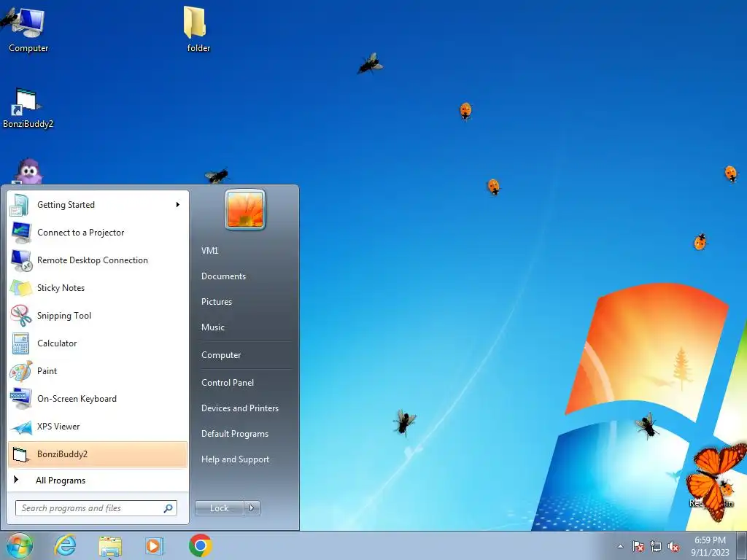Open Internet Explorer from the taskbar
747x560 pixels.
pos(65,545)
